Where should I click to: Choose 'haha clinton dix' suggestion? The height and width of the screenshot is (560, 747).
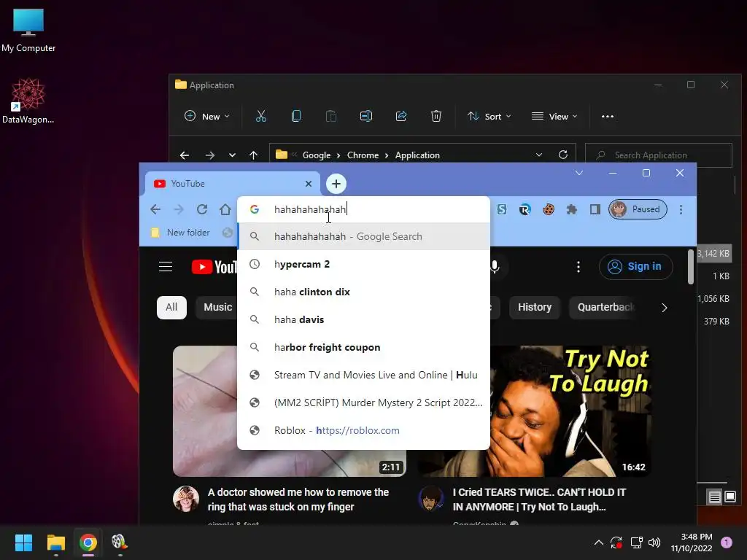pyautogui.click(x=363, y=292)
